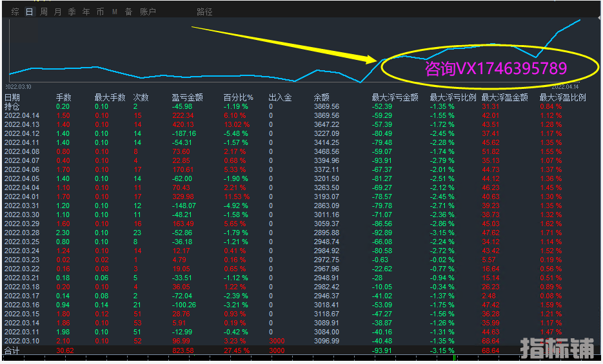603x364 pixels.
Task: Open the 周 weekly tab
Action: [x=43, y=12]
